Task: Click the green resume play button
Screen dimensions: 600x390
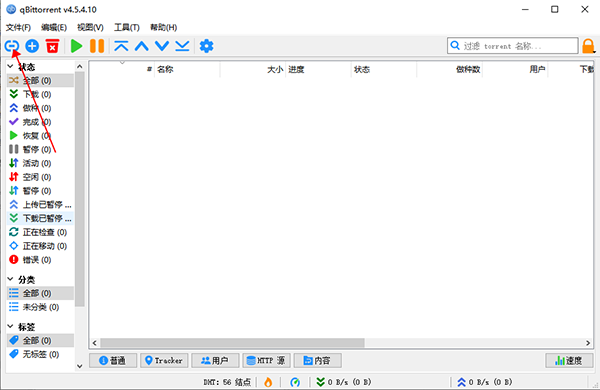Action: (x=77, y=46)
